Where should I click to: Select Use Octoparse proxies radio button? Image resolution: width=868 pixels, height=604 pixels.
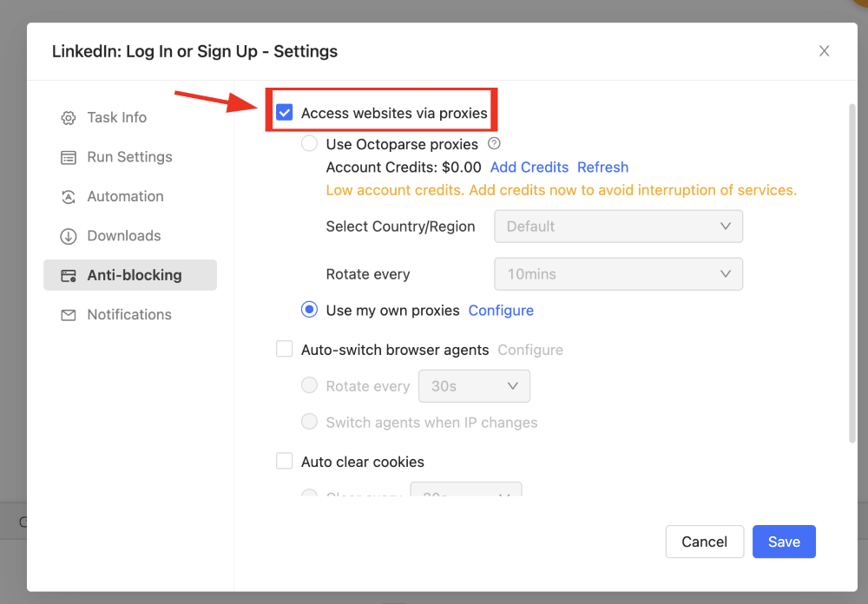click(309, 144)
